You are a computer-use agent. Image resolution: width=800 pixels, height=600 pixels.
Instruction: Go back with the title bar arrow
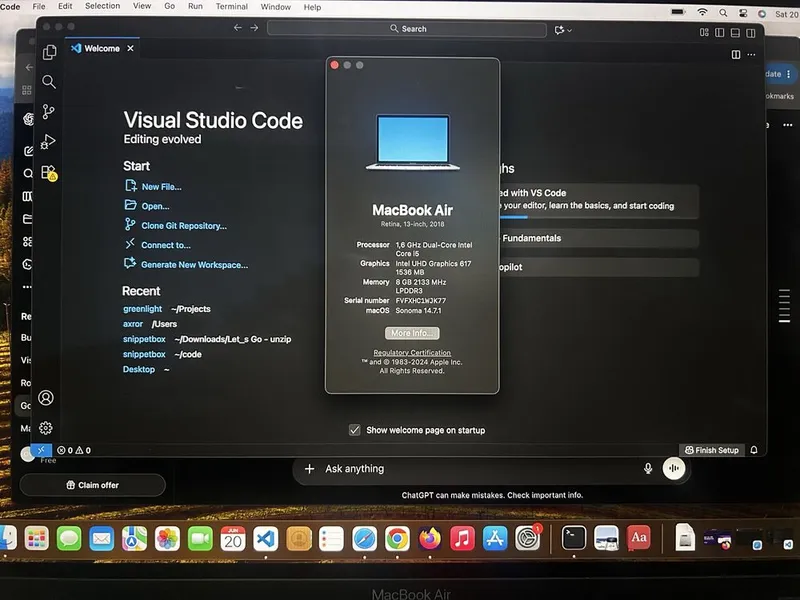pos(237,28)
